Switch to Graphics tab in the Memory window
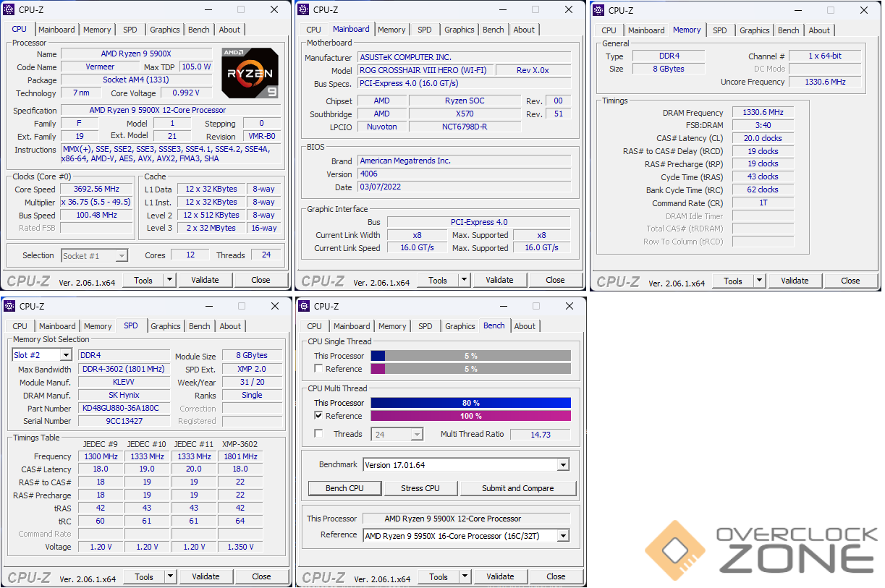885x588 pixels. tap(754, 30)
